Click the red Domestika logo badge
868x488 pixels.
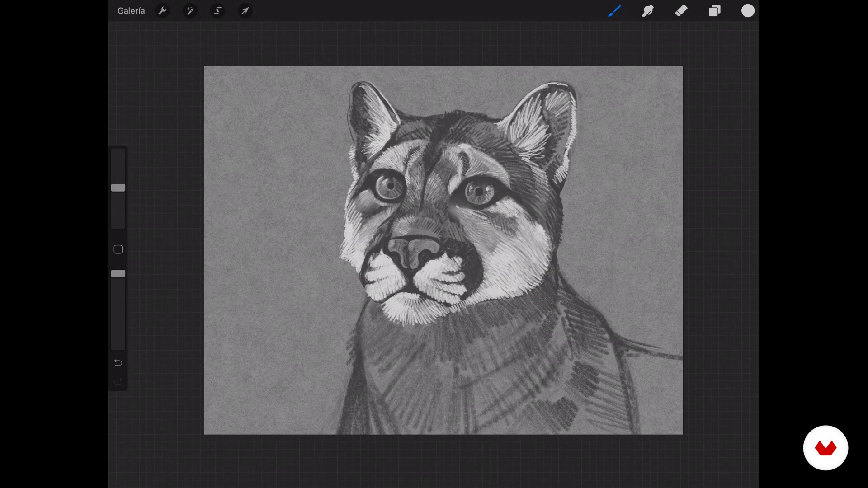(826, 448)
